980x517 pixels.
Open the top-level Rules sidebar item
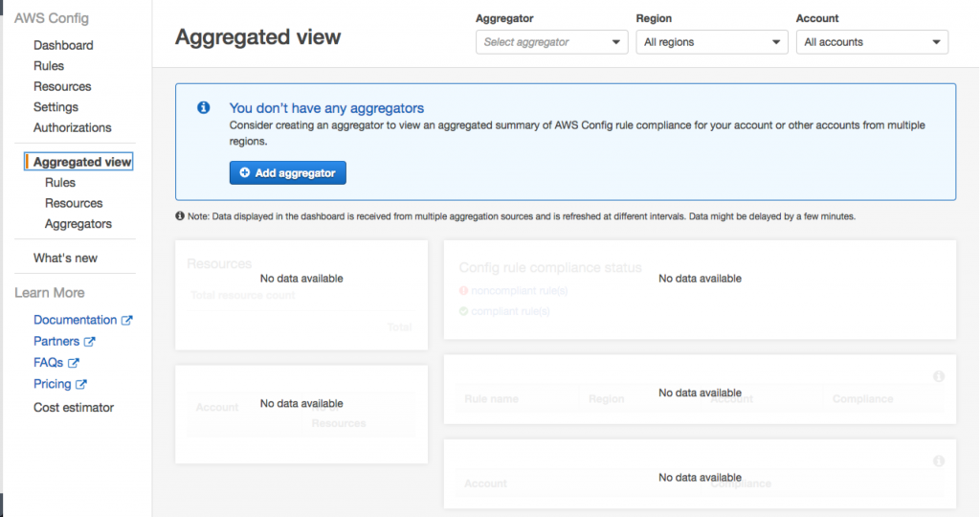(x=49, y=66)
